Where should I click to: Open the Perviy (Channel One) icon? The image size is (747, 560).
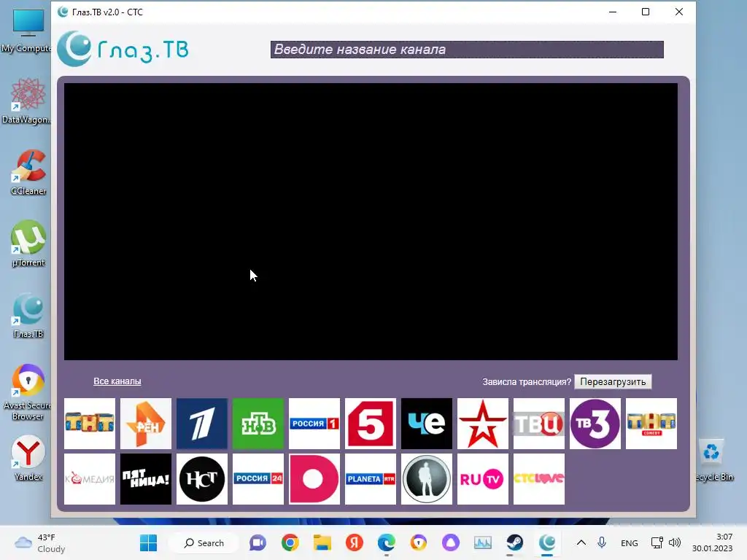pyautogui.click(x=202, y=424)
